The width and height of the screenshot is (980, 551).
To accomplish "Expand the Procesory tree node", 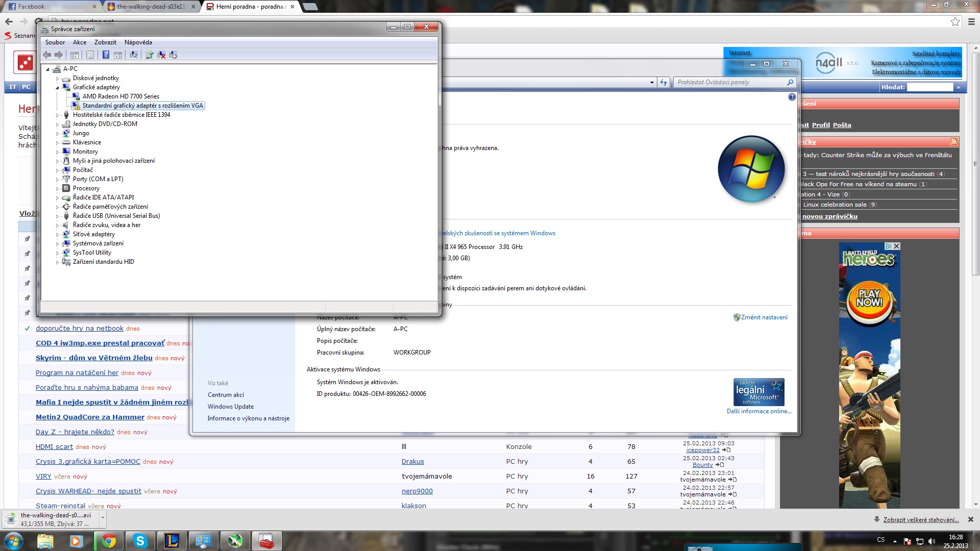I will point(57,188).
